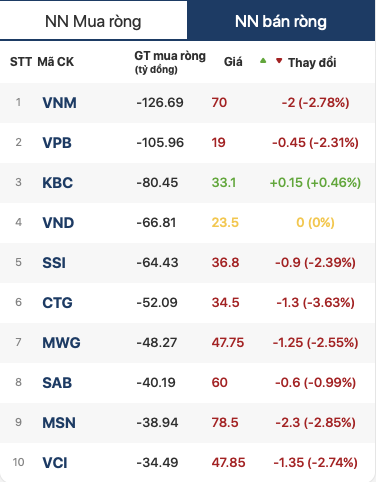Open the SSI stock ticker
Image resolution: width=376 pixels, height=482 pixels.
point(54,263)
